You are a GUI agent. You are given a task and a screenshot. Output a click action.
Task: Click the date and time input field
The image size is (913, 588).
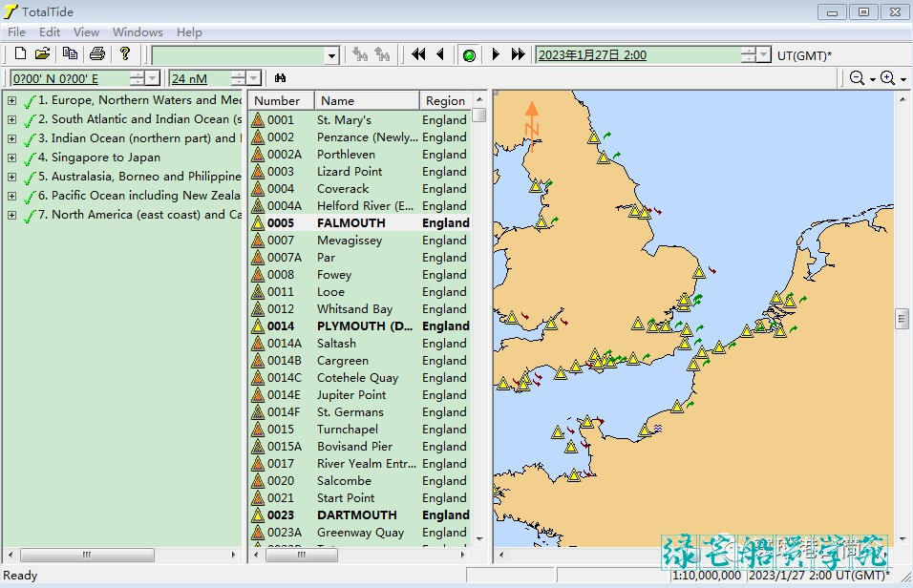[639, 55]
